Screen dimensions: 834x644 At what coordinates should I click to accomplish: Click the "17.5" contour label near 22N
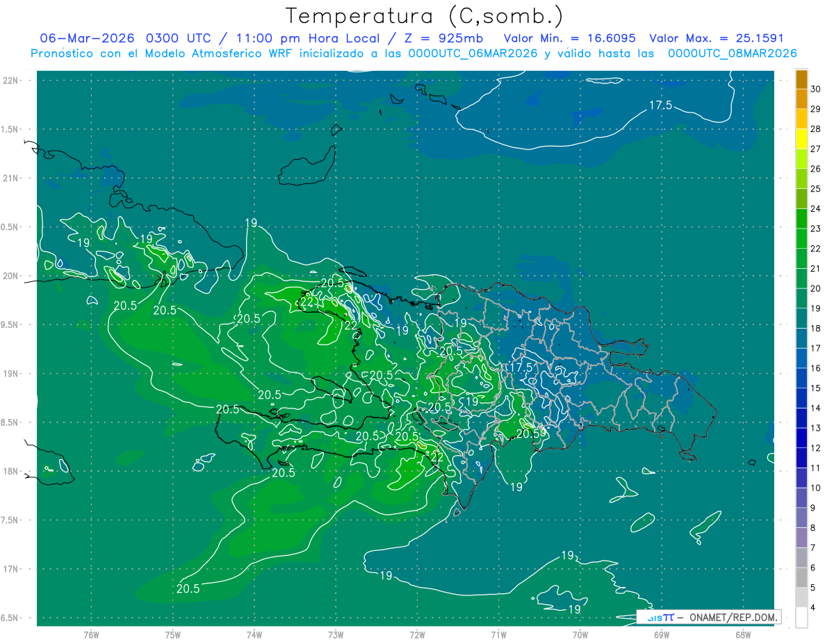click(660, 106)
